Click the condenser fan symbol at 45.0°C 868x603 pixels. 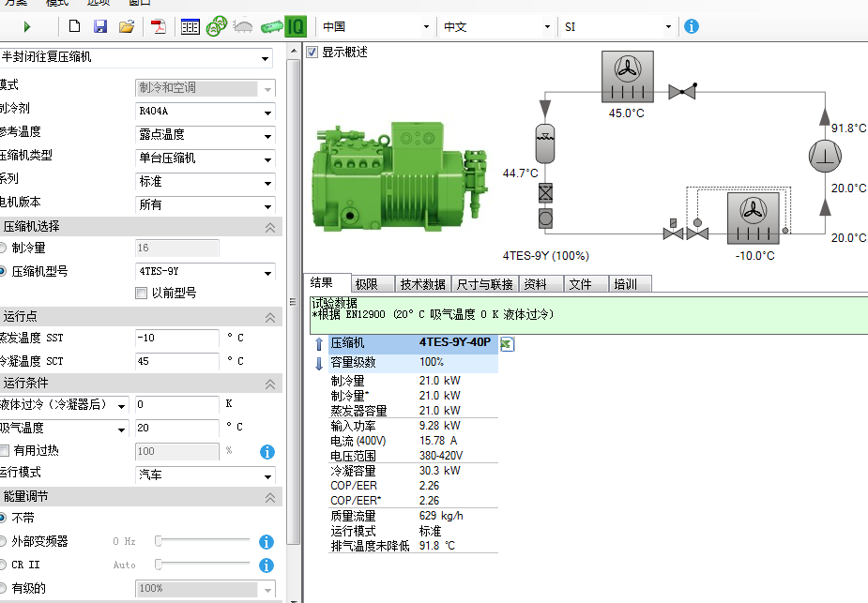pos(628,77)
